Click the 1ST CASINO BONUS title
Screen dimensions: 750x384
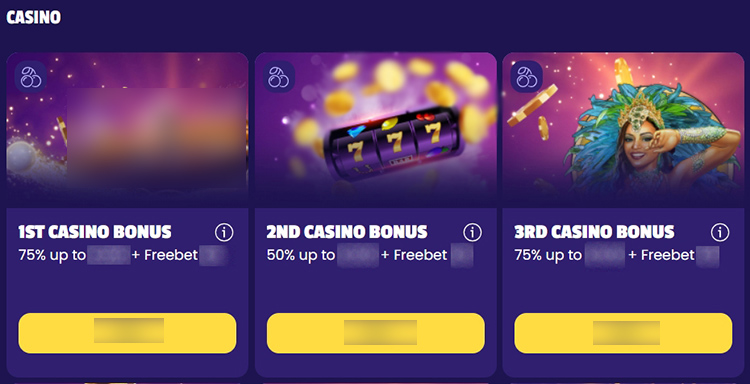click(95, 232)
